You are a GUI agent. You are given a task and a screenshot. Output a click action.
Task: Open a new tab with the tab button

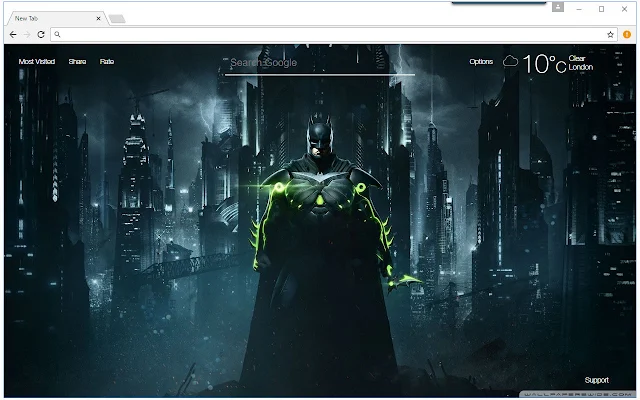pos(117,19)
